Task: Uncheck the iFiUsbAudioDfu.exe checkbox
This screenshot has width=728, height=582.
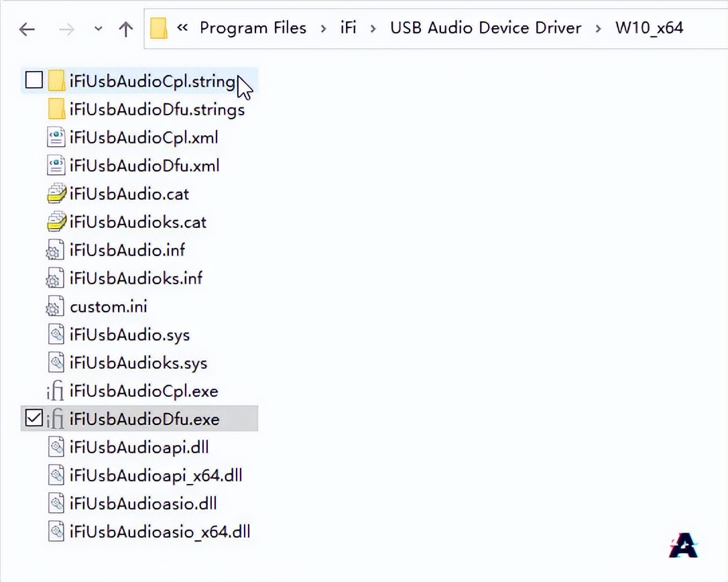Action: coord(34,418)
